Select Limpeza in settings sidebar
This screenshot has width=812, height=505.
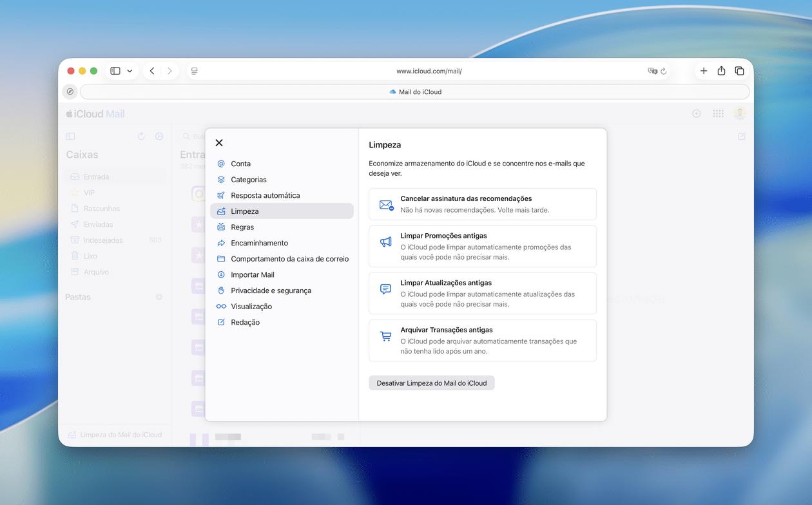[x=282, y=211]
